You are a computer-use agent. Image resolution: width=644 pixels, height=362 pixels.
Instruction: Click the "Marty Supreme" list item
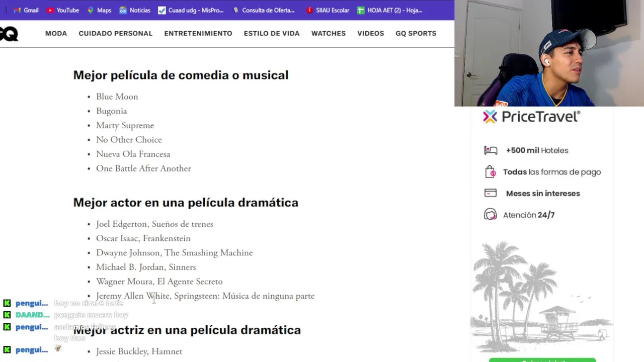125,125
